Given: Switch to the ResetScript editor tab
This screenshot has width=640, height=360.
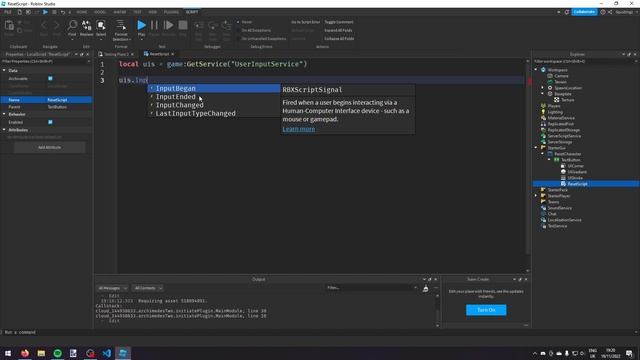Looking at the screenshot, I should (x=159, y=54).
